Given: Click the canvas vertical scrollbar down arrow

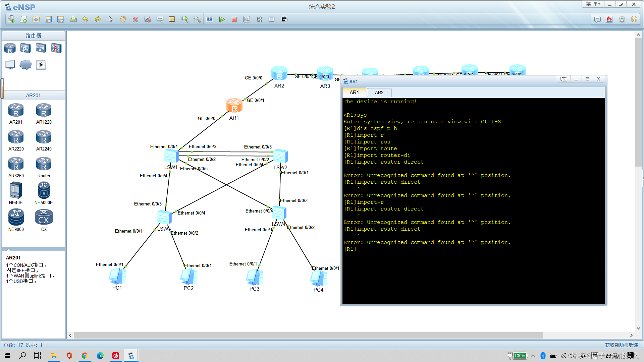Looking at the screenshot, I should tap(638, 328).
